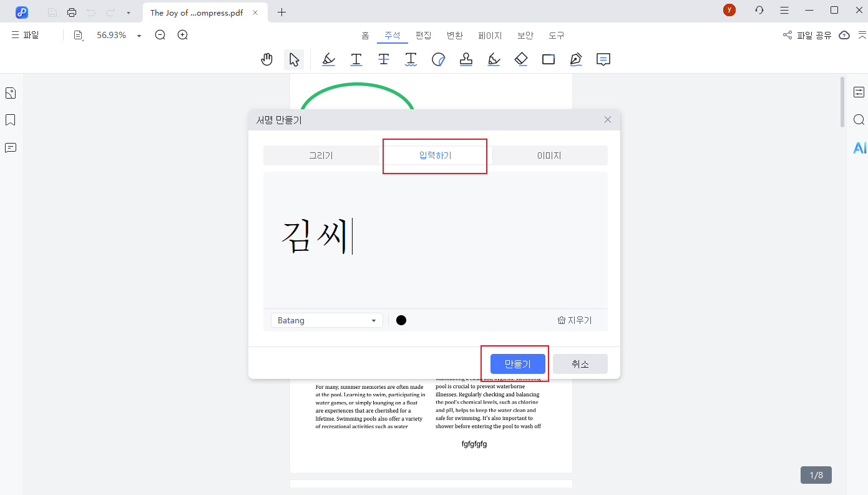Open the 보안 ribbon tab
The width and height of the screenshot is (868, 495).
[525, 36]
